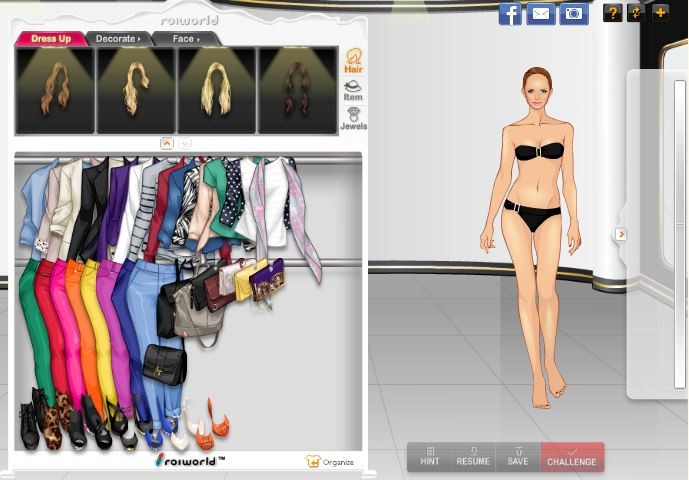Expand the right side panel arrow
Image resolution: width=689 pixels, height=480 pixels.
coord(620,234)
